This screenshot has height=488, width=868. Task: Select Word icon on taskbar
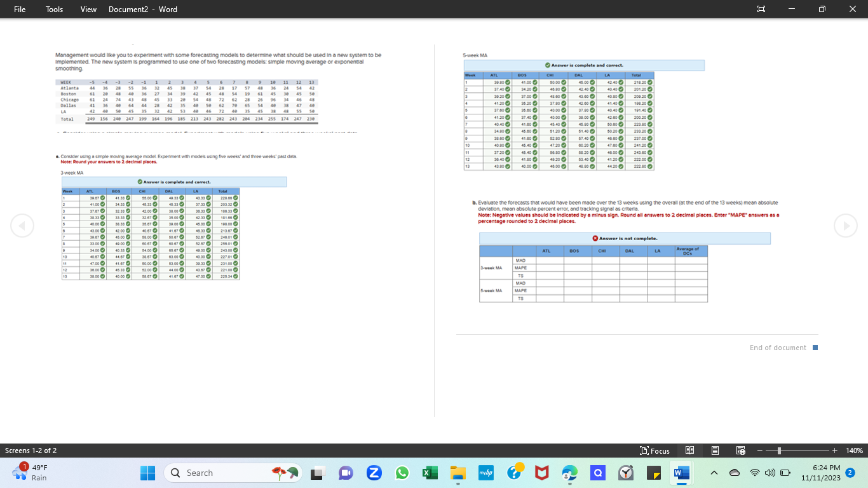[x=681, y=473]
